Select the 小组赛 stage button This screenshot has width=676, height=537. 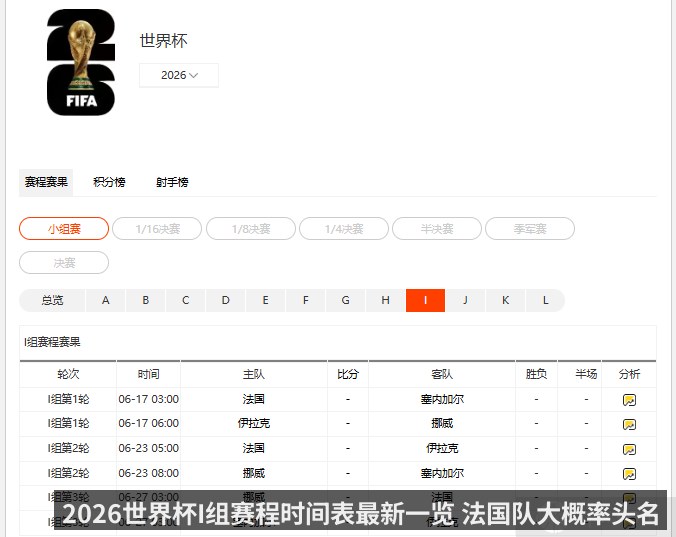pos(64,228)
